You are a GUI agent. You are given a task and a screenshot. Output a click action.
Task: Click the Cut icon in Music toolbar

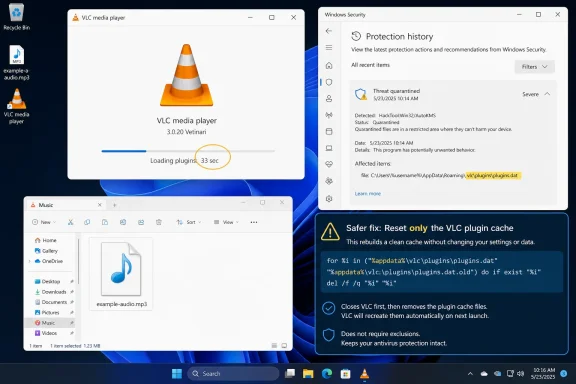71,222
